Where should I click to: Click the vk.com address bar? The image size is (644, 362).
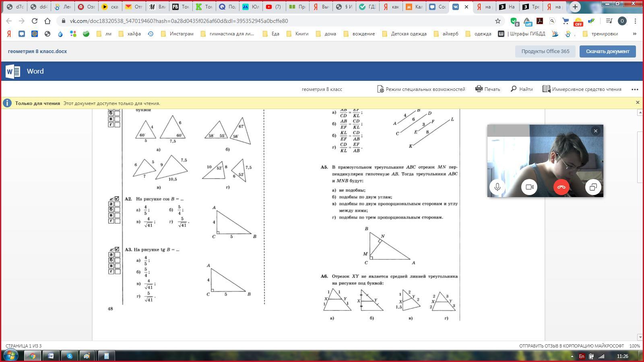[x=278, y=21]
